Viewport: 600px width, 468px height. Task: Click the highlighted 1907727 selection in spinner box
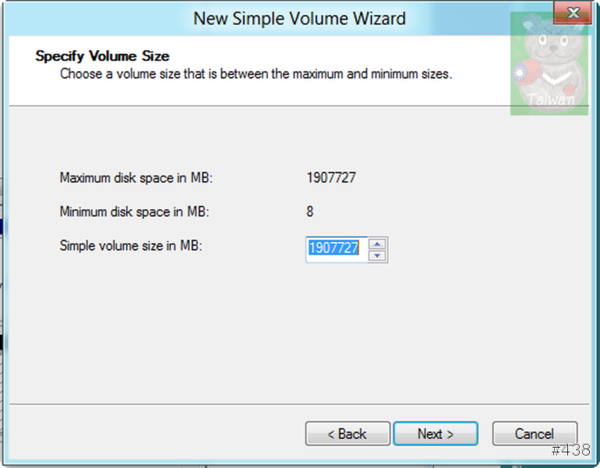pyautogui.click(x=334, y=248)
